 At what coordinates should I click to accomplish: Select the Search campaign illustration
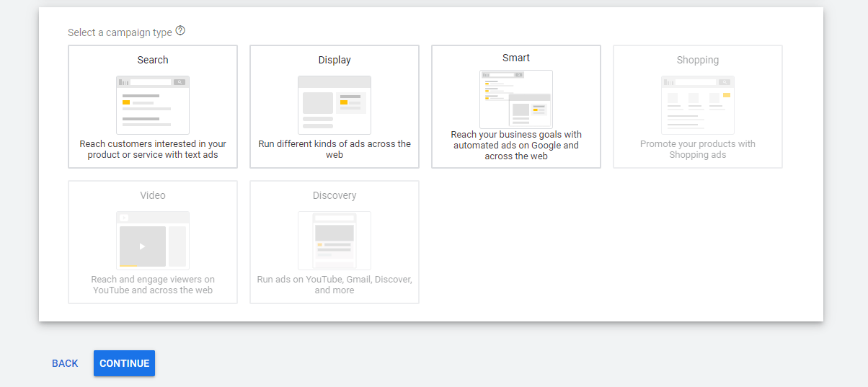(153, 105)
